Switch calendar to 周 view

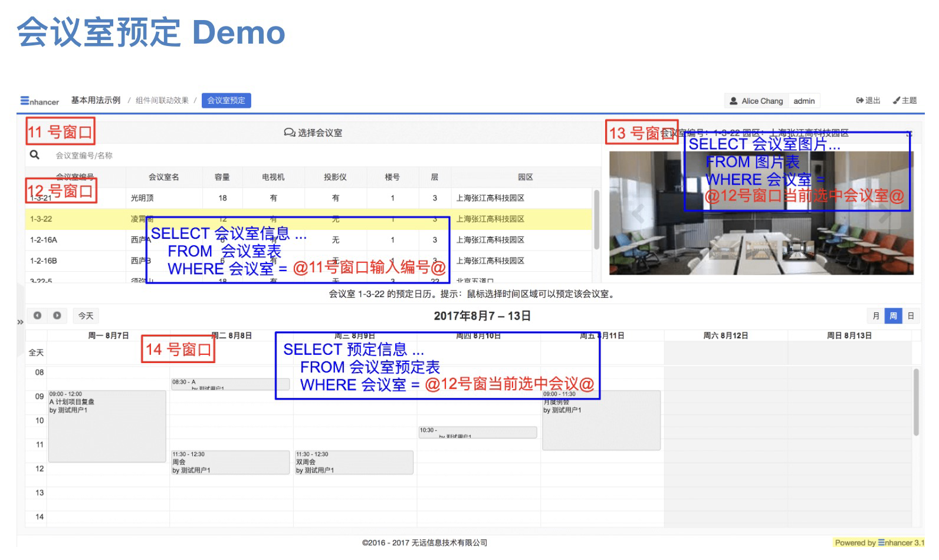click(893, 316)
